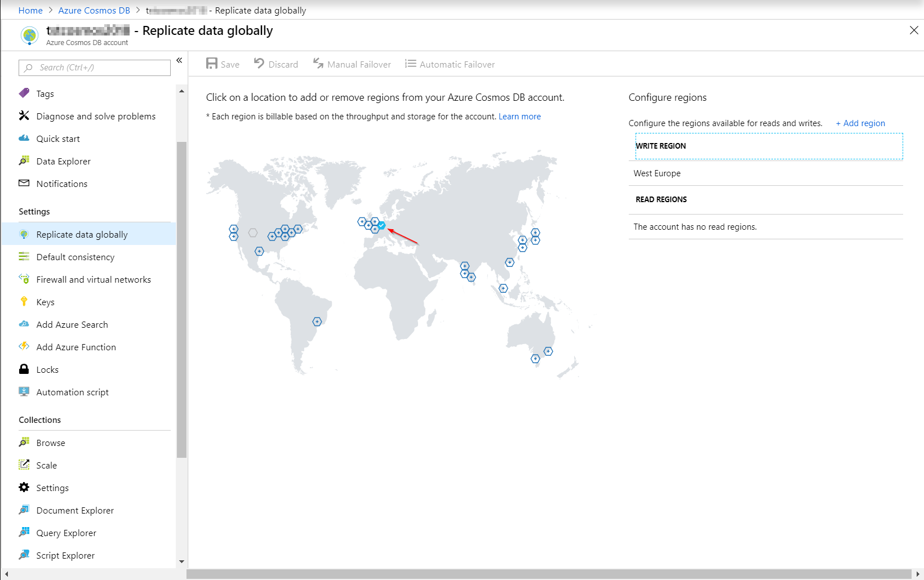924x580 pixels.
Task: Click the Add Azure Function bolt icon
Action: (x=24, y=346)
